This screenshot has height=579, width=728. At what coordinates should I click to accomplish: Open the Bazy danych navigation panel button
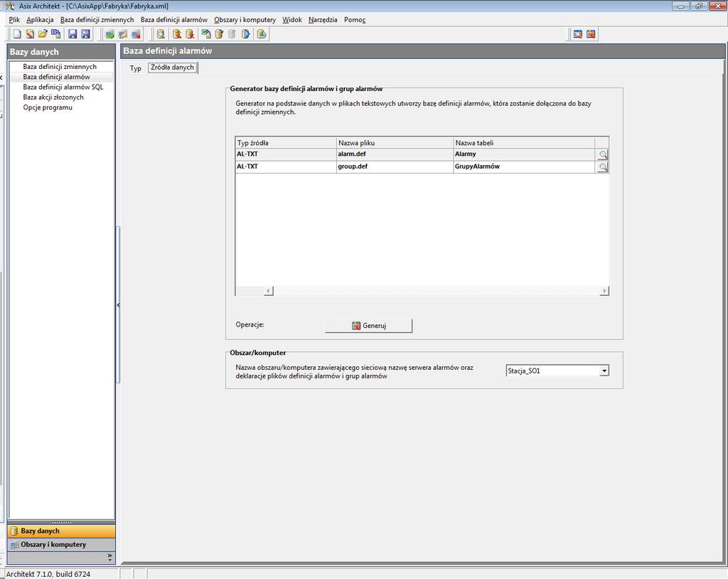tap(61, 531)
